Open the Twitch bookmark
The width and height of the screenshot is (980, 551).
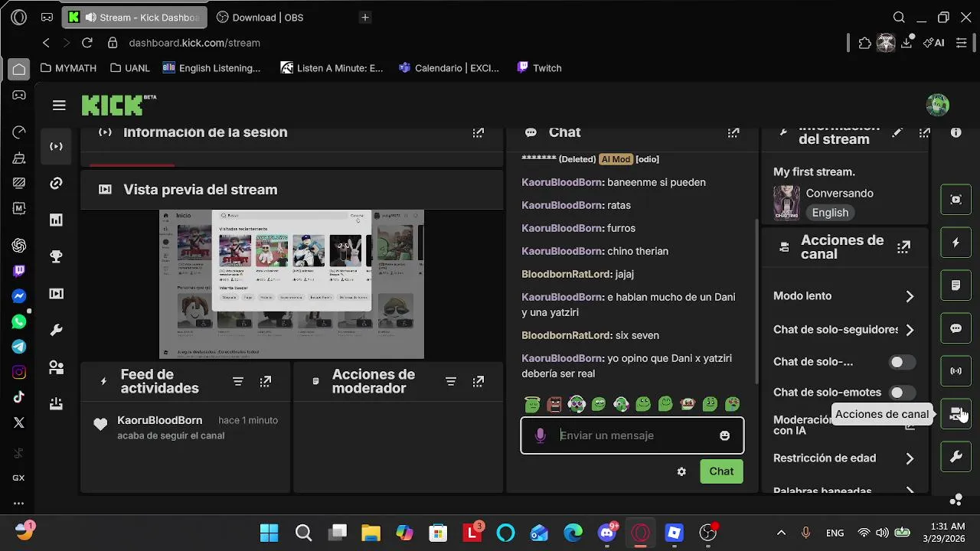[540, 68]
